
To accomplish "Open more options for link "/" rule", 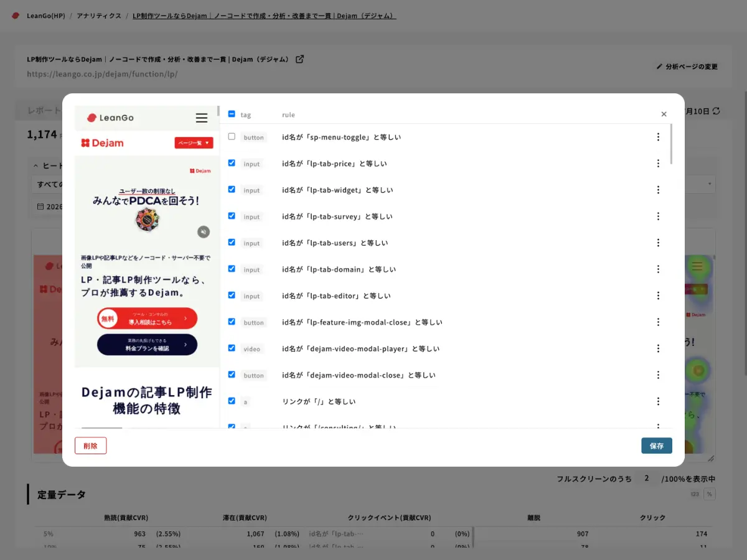I will (x=658, y=401).
